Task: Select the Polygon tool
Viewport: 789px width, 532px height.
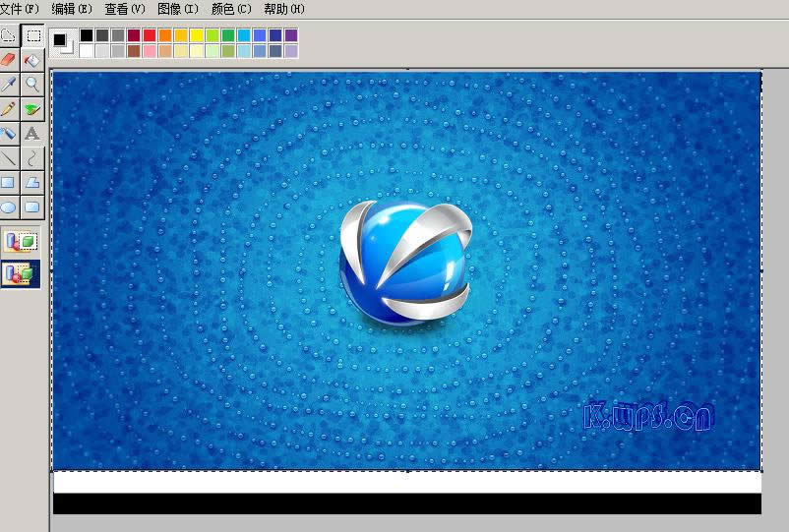Action: [x=32, y=183]
